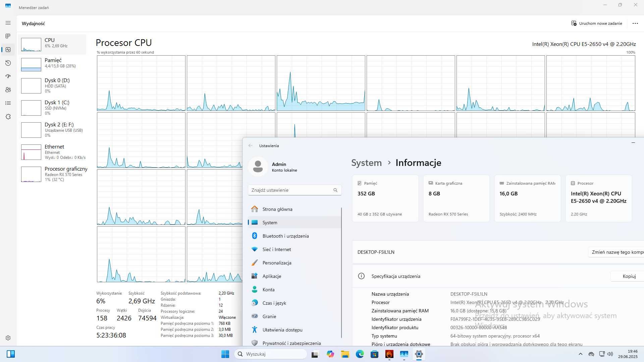This screenshot has width=644, height=362.
Task: Click the taskbar Wyszukaj search box
Action: tap(270, 354)
